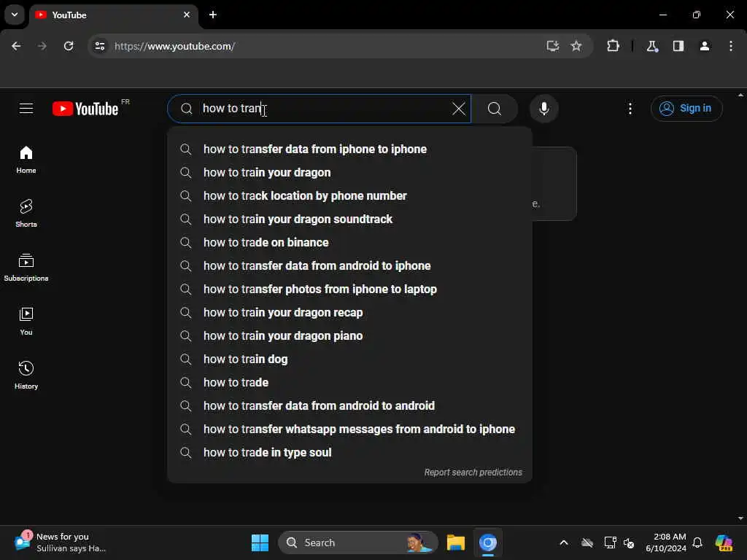Select suggestion 'how to train dog'
The width and height of the screenshot is (747, 560).
point(349,359)
